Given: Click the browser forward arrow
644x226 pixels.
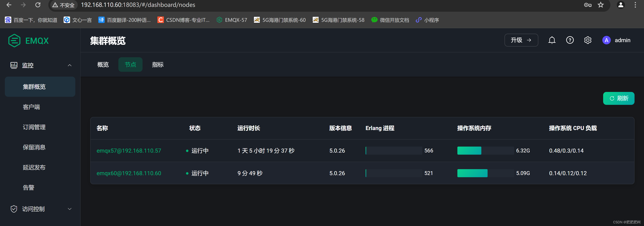Looking at the screenshot, I should pos(23,5).
